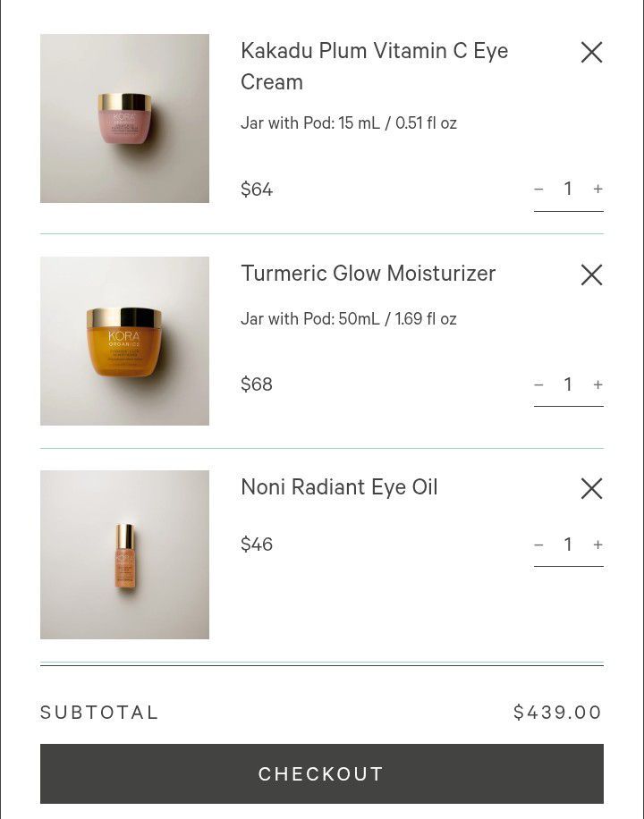Screen dimensions: 644x819
Task: Remove Noni Radiant Eye Oil from cart
Action: [592, 488]
